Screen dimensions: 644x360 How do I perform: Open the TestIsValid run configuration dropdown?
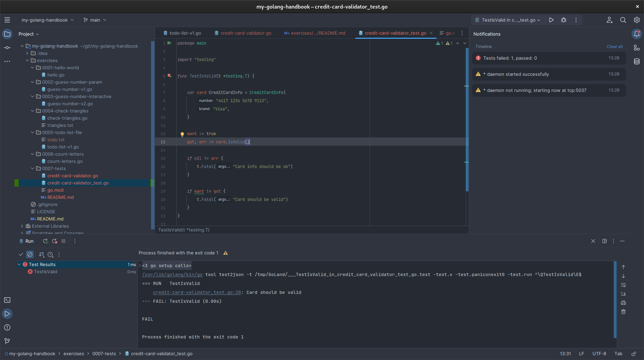507,20
